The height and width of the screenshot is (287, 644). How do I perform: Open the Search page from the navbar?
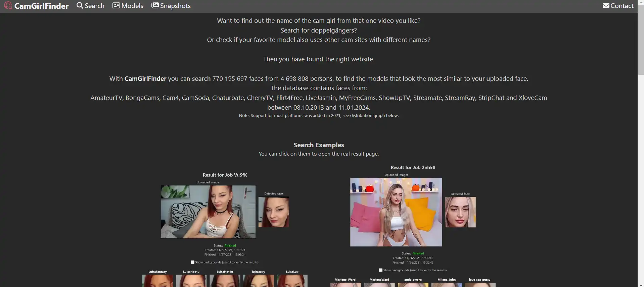(x=90, y=6)
